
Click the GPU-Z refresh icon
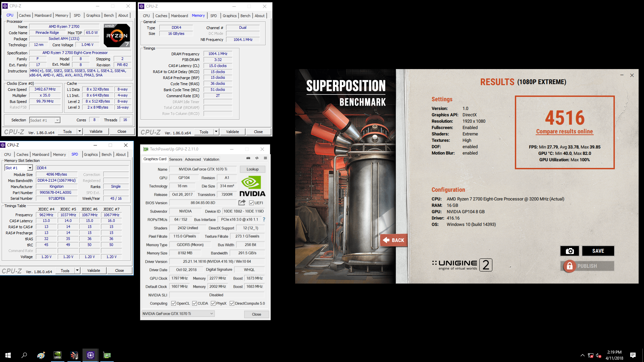257,158
